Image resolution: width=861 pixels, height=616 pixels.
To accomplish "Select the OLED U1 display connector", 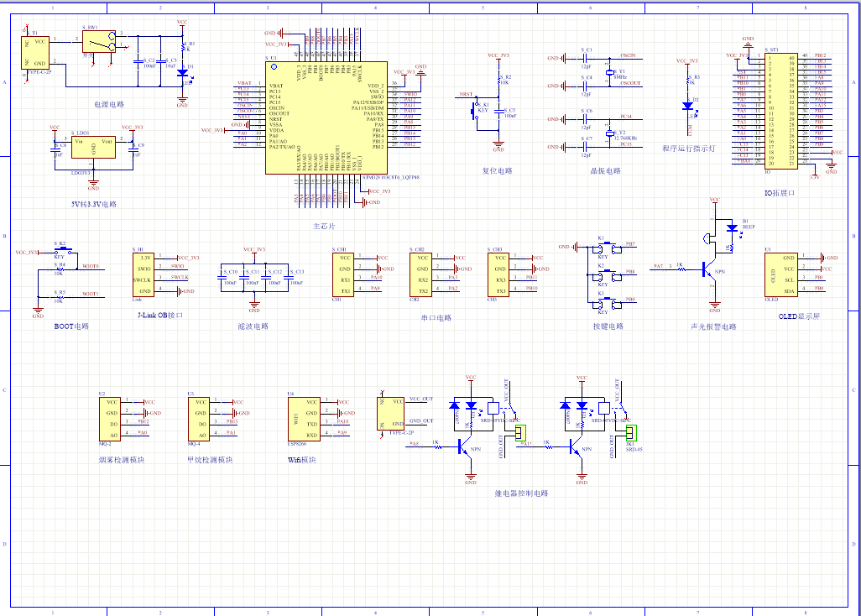I will point(780,274).
